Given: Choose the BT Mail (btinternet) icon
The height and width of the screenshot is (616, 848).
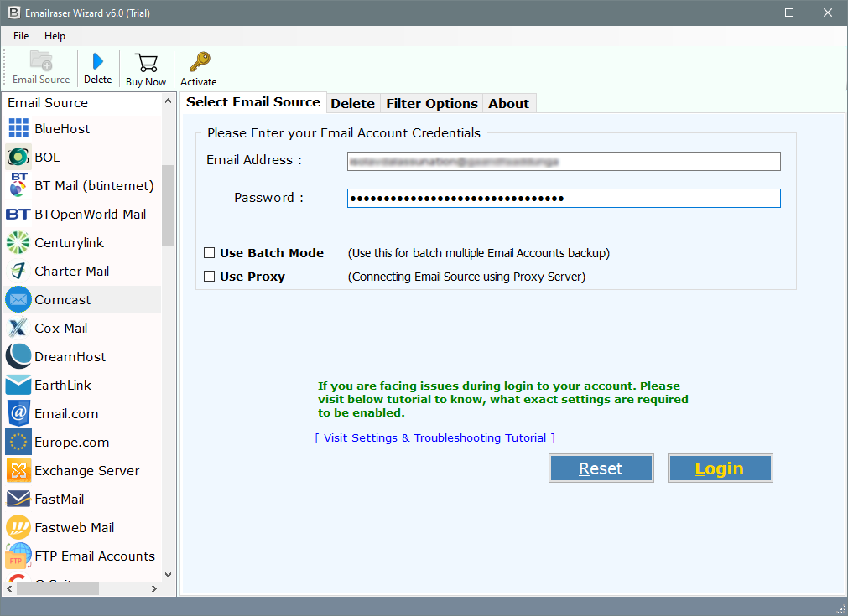Looking at the screenshot, I should (18, 185).
